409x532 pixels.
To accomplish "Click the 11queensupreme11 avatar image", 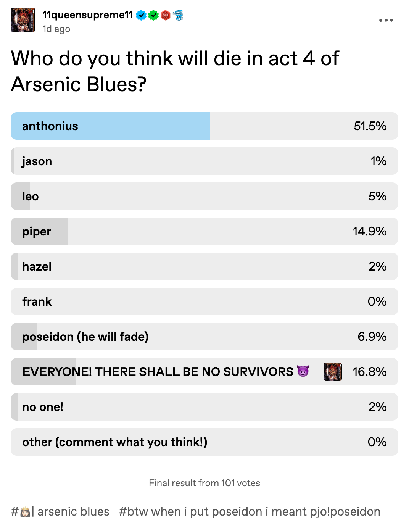I will [23, 20].
